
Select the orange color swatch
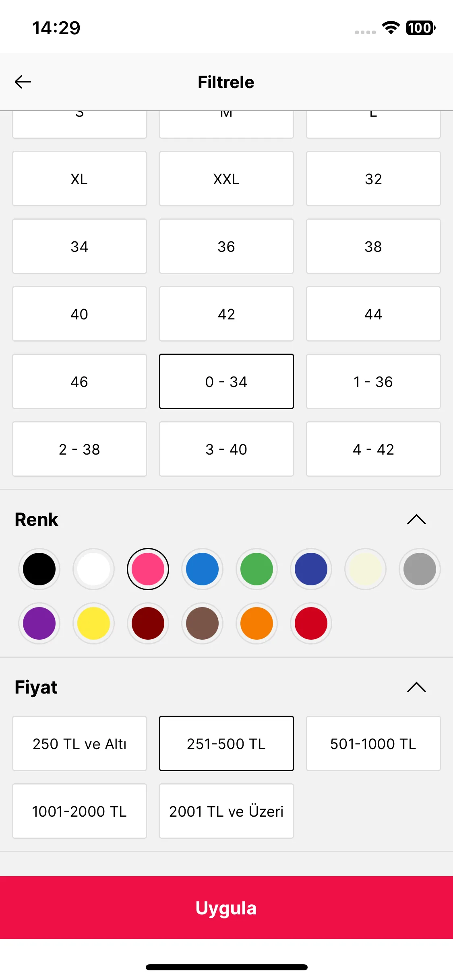[x=256, y=623]
